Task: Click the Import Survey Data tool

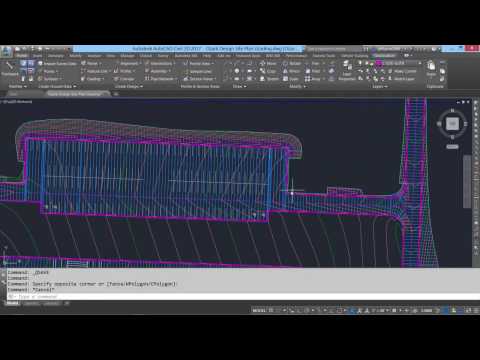Action: (57, 63)
